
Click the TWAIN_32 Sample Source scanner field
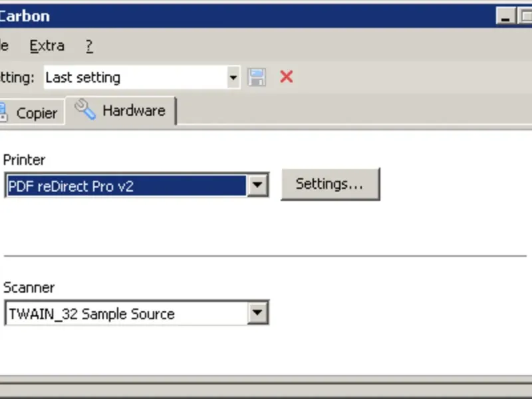(125, 314)
